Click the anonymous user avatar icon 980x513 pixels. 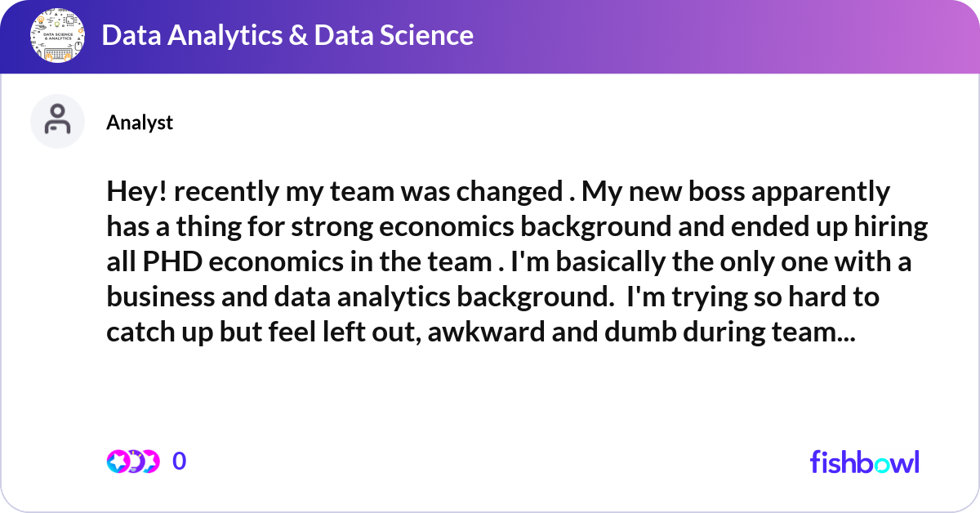coord(57,121)
